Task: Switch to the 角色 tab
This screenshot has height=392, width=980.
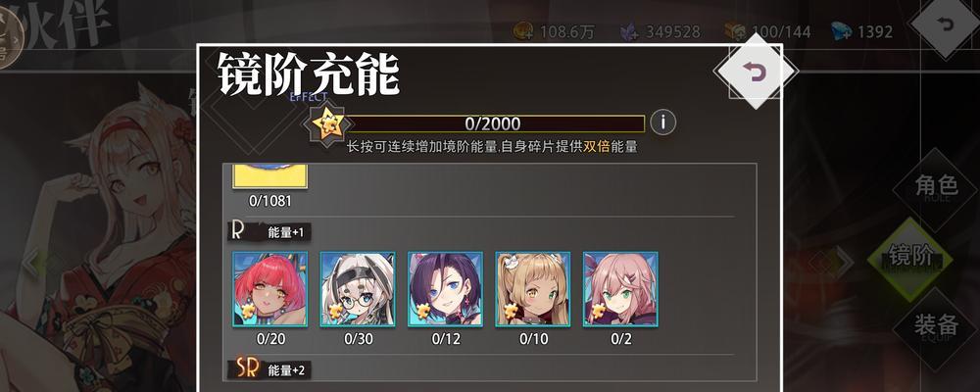Action: click(x=936, y=187)
